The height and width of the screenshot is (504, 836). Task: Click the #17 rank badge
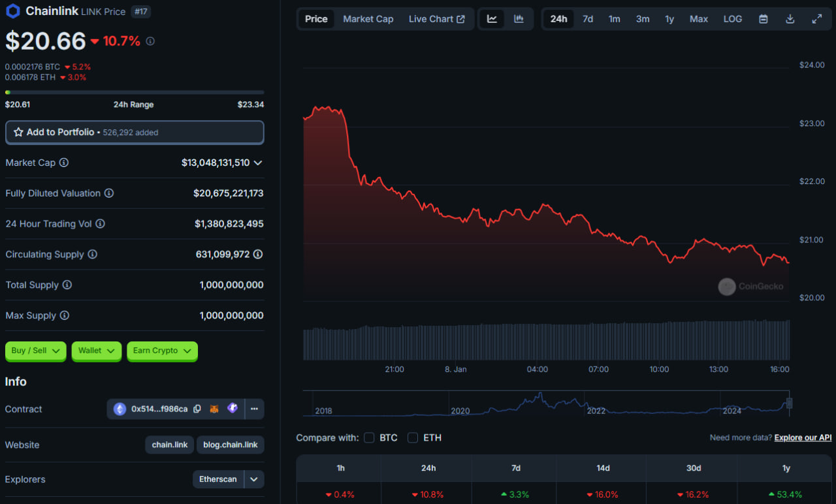click(140, 12)
